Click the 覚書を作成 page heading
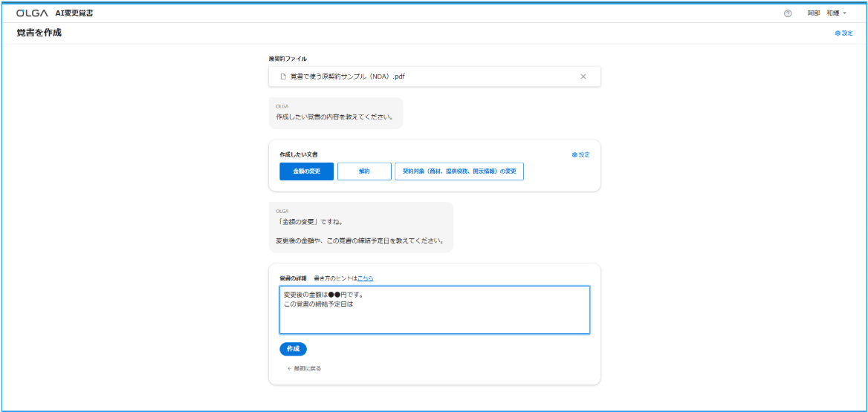868x412 pixels. point(39,33)
